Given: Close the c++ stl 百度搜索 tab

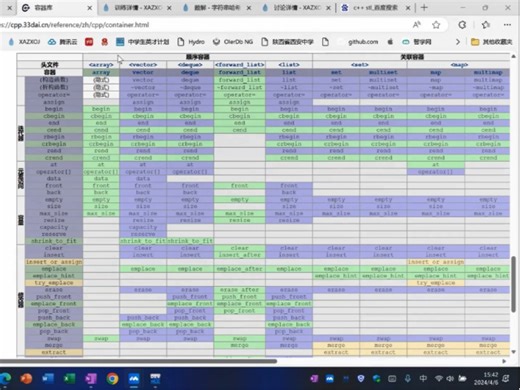Looking at the screenshot, I should click(408, 8).
